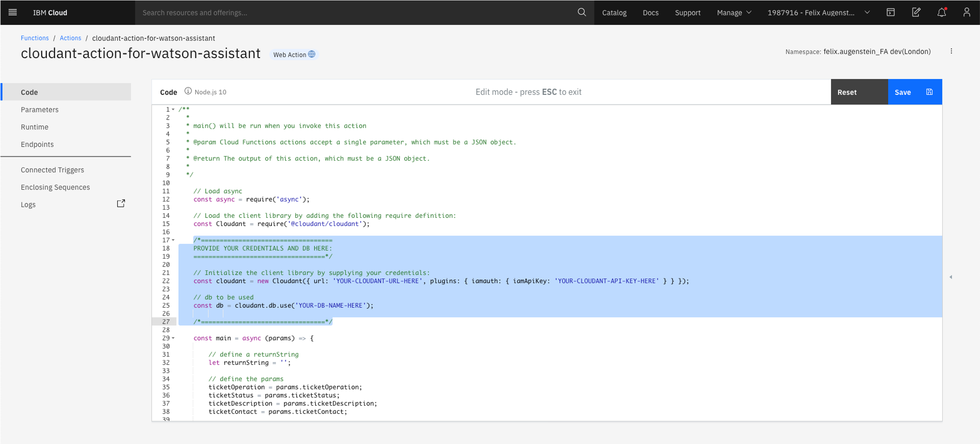Open the account switcher 1987916 - Felix Augenst...
This screenshot has width=980, height=444.
coord(819,12)
